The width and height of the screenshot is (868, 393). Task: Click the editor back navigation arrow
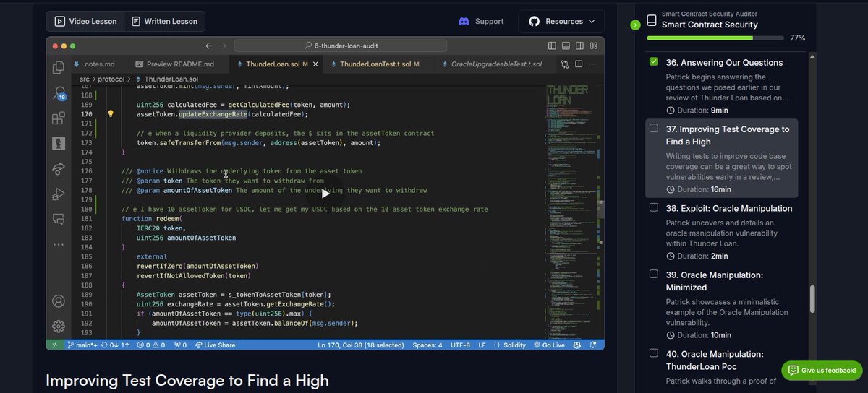tap(209, 46)
